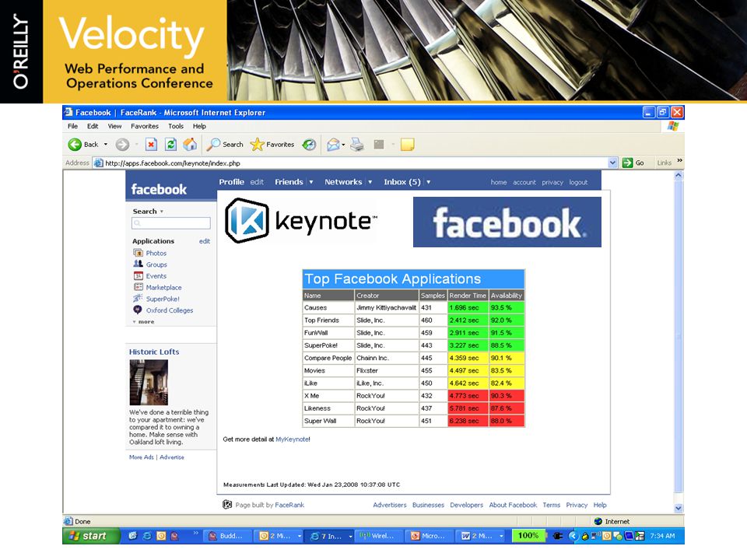Go to Home via house icon
Image resolution: width=747 pixels, height=560 pixels.
click(x=190, y=145)
